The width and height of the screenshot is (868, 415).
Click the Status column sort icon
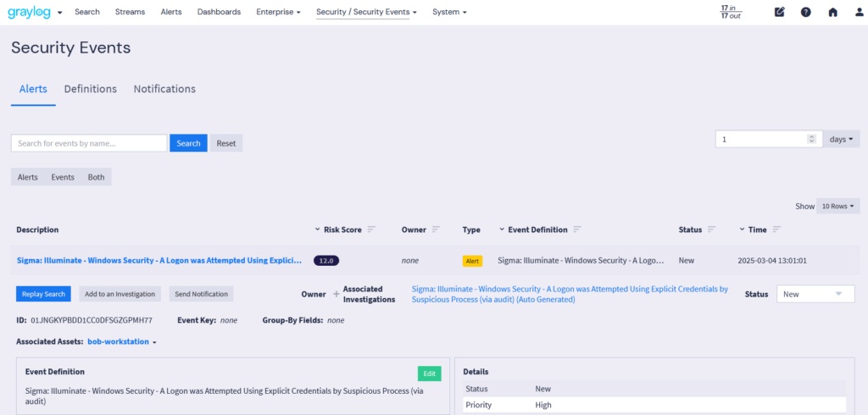pos(712,230)
